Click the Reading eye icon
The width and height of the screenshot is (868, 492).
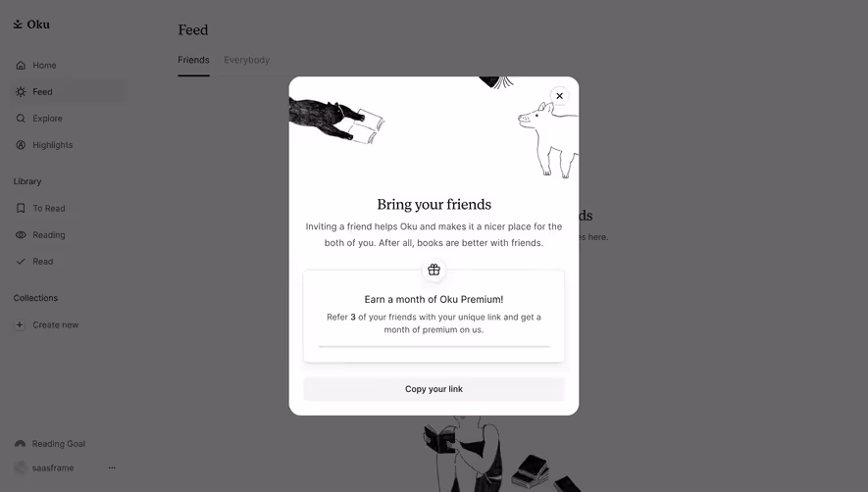[21, 234]
